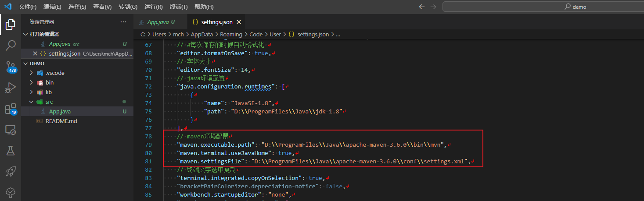Click the // maven环境配置 comment
The image size is (644, 201).
pyautogui.click(x=202, y=137)
